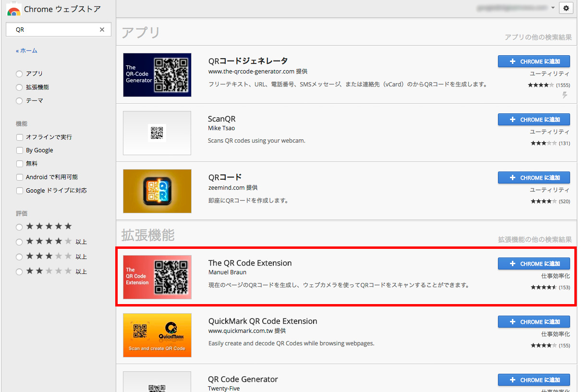Open the QRコードジェネレータ thumbnail
Viewport: 583px width, 392px height.
[x=157, y=75]
